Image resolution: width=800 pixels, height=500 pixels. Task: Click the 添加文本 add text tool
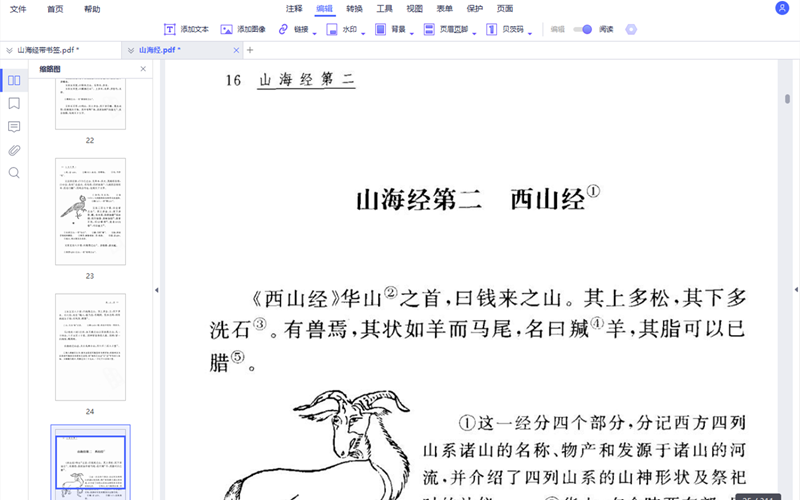point(186,30)
